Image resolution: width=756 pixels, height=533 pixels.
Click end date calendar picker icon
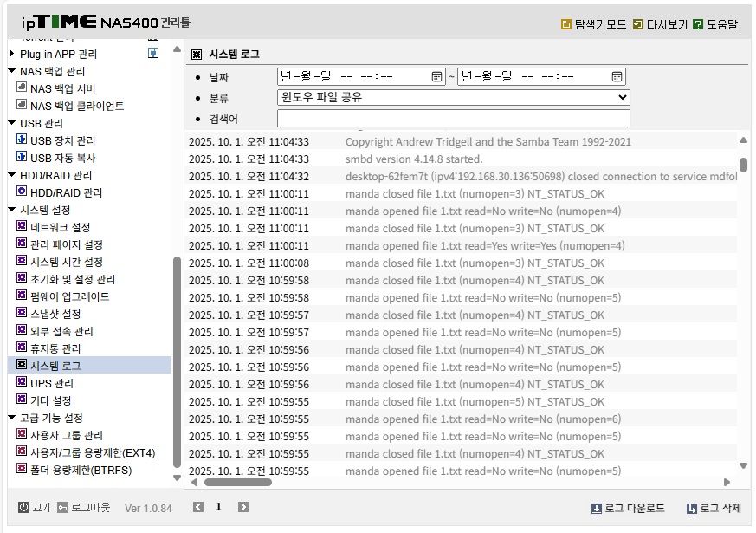[617, 76]
